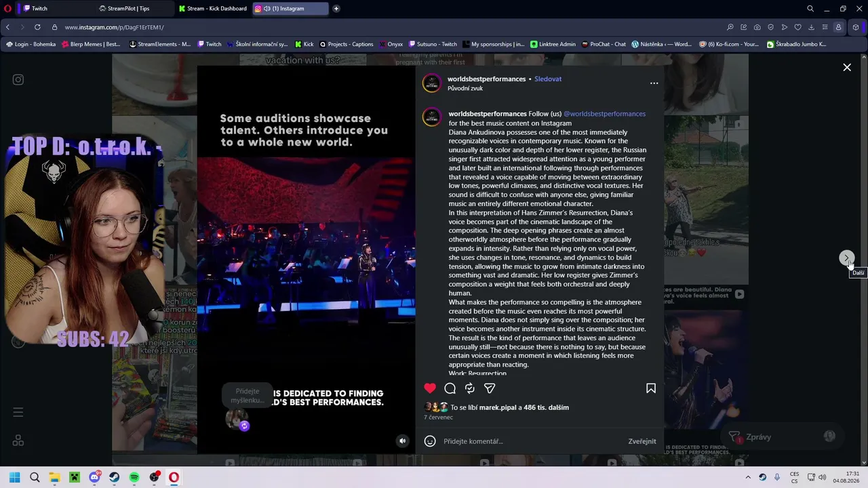Select the (1) Instagram tab

[290, 9]
